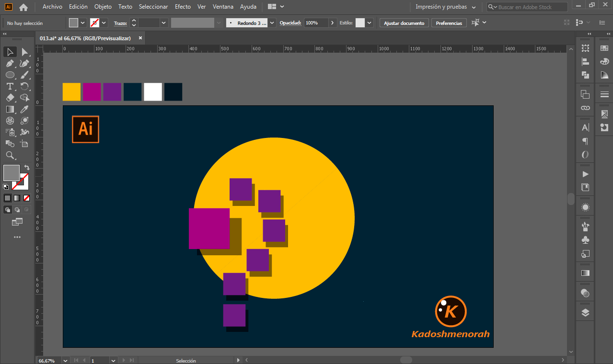
Task: Open the Color palette panel icon
Action: pos(604,61)
